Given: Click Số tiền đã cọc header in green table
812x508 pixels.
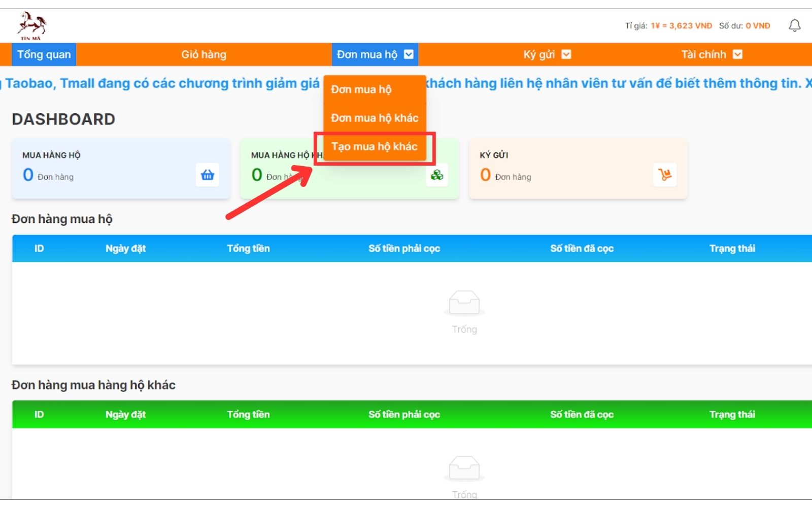Looking at the screenshot, I should click(x=582, y=415).
